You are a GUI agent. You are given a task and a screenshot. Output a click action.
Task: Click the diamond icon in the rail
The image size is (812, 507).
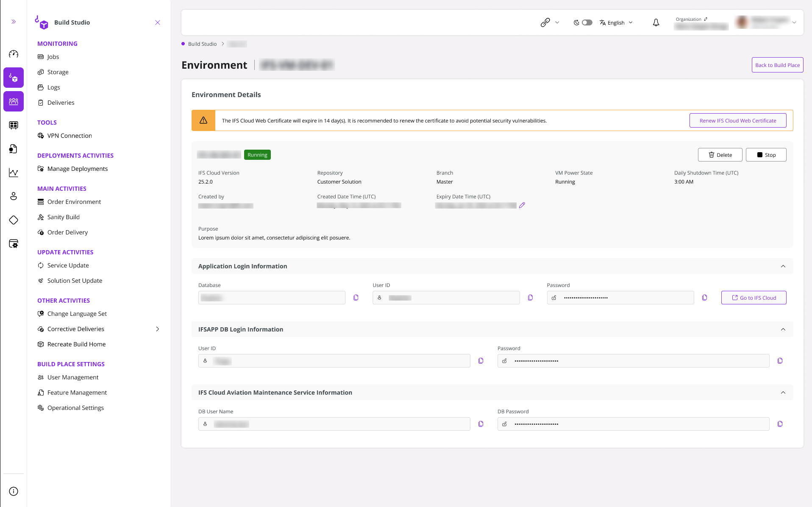point(14,220)
